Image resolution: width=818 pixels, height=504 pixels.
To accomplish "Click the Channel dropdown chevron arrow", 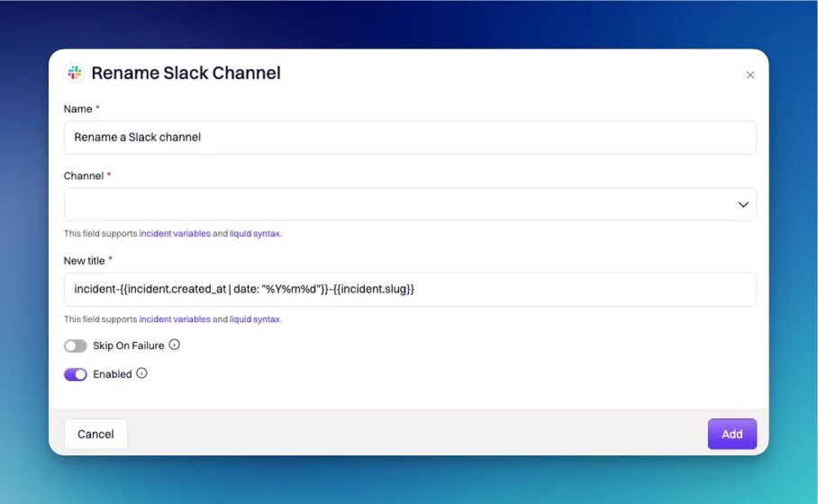I will (743, 204).
